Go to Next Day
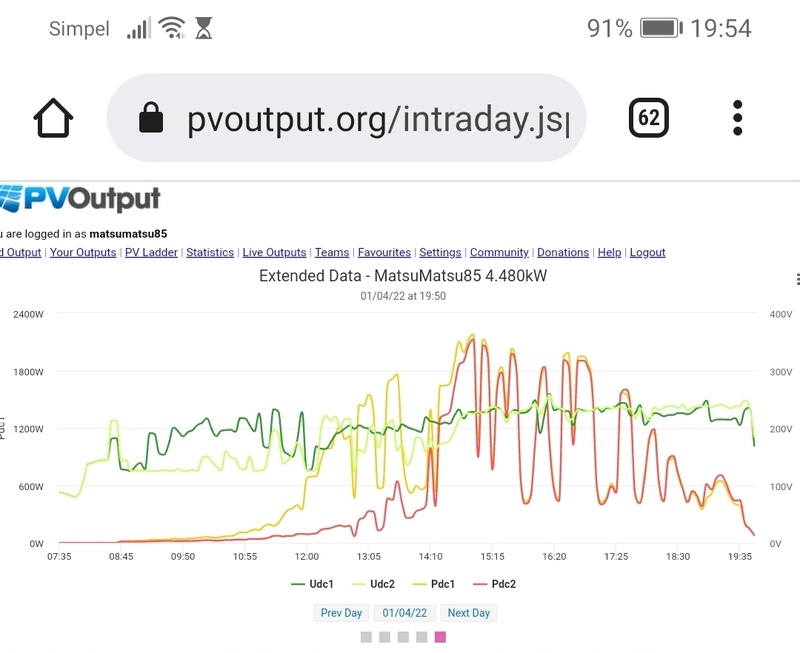Image resolution: width=800 pixels, height=653 pixels. click(468, 613)
